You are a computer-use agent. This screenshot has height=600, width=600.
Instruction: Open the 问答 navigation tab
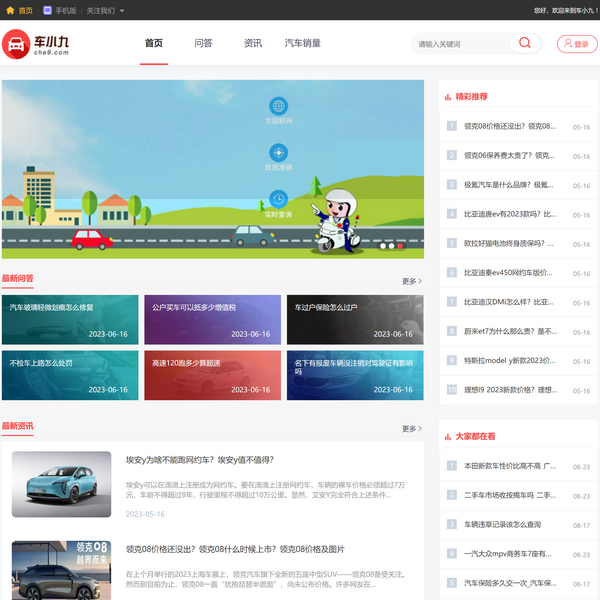(203, 44)
